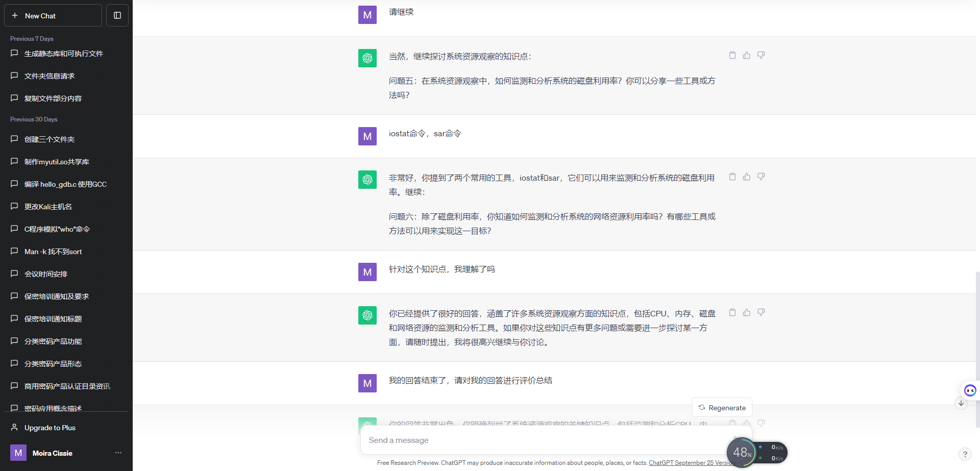Click the New Chat button
980x471 pixels.
pos(53,16)
